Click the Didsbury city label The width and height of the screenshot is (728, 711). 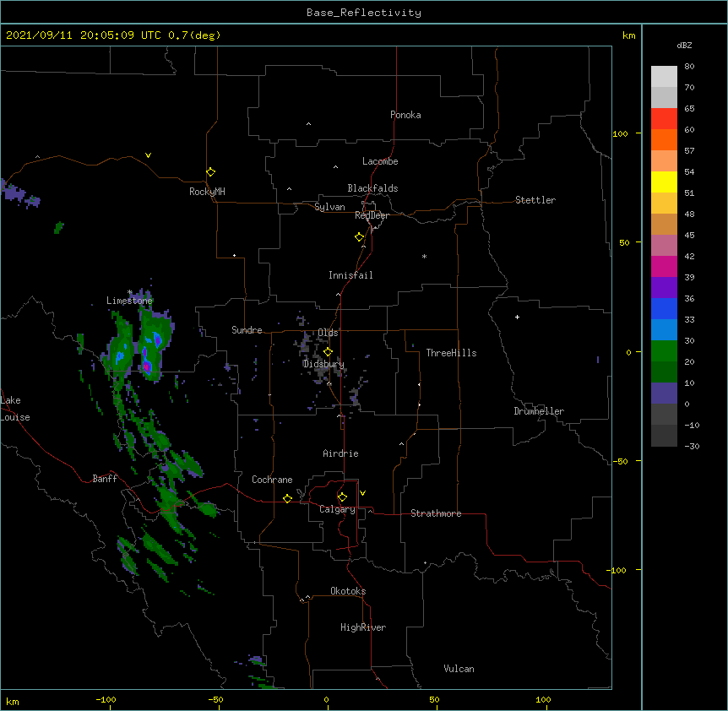pos(323,364)
